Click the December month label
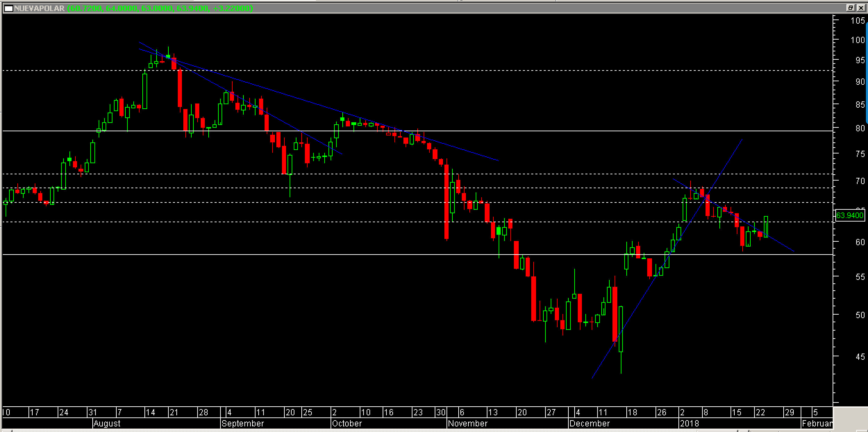This screenshot has height=432, width=868. 590,423
